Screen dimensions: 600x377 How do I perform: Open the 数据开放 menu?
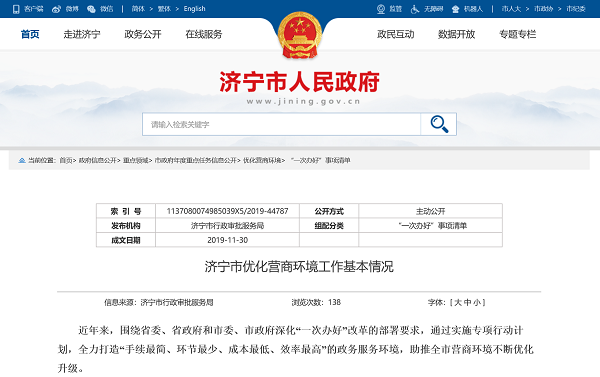click(x=457, y=34)
